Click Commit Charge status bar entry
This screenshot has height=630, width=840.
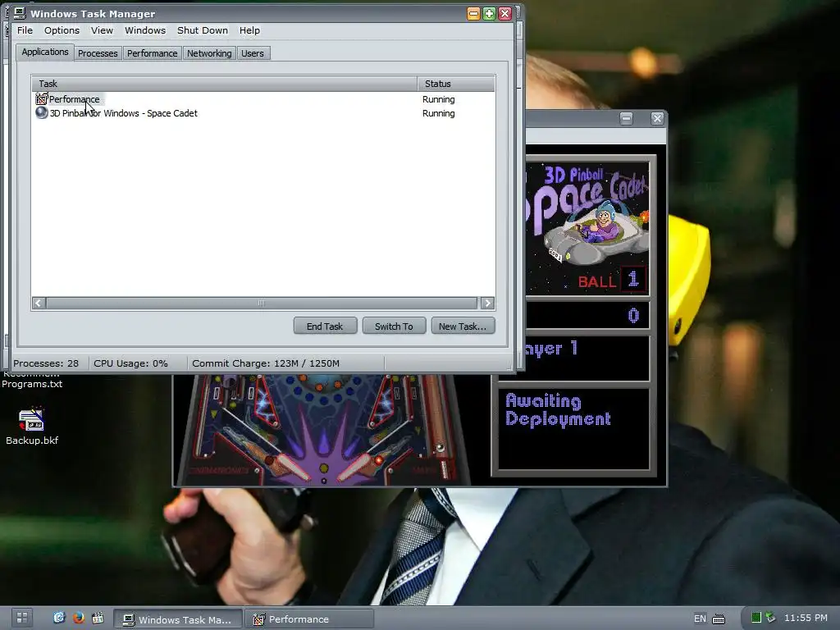point(266,363)
